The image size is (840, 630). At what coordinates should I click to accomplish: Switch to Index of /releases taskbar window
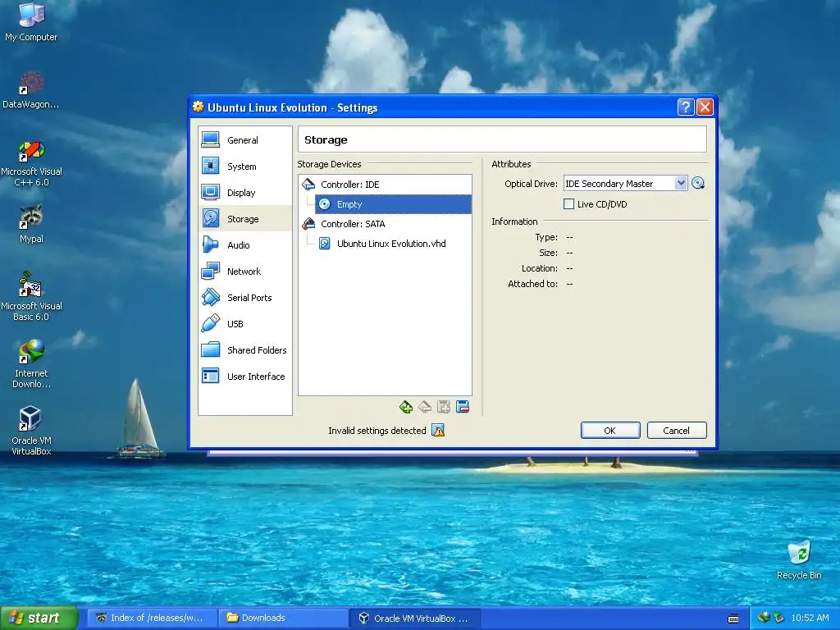pos(152,618)
